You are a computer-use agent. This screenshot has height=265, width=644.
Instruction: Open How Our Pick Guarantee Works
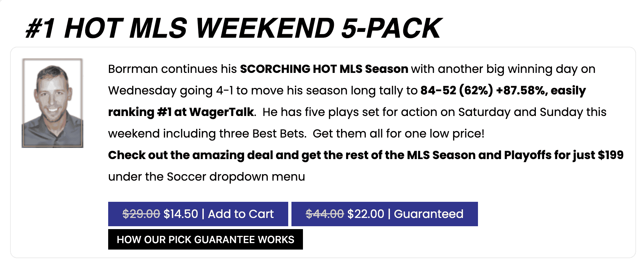click(x=205, y=240)
